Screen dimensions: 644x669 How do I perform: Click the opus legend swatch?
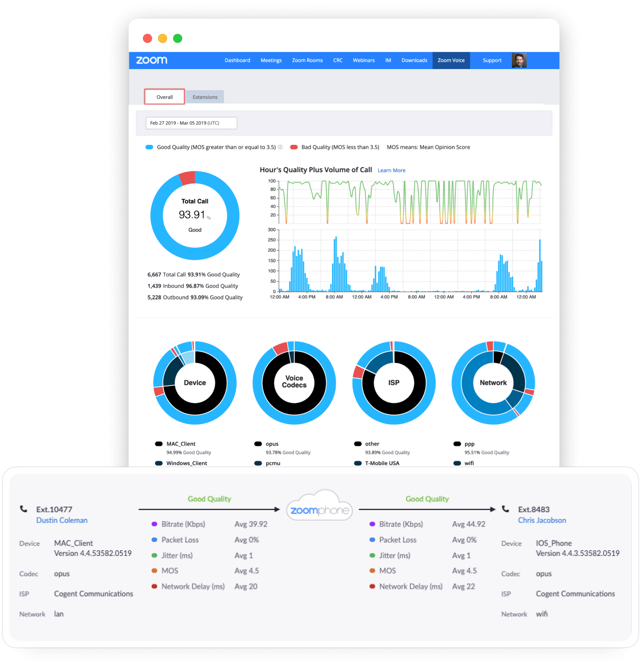coord(258,444)
